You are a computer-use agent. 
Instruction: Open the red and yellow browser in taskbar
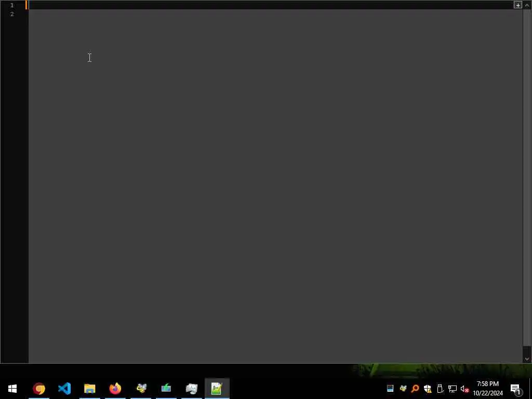(38, 389)
